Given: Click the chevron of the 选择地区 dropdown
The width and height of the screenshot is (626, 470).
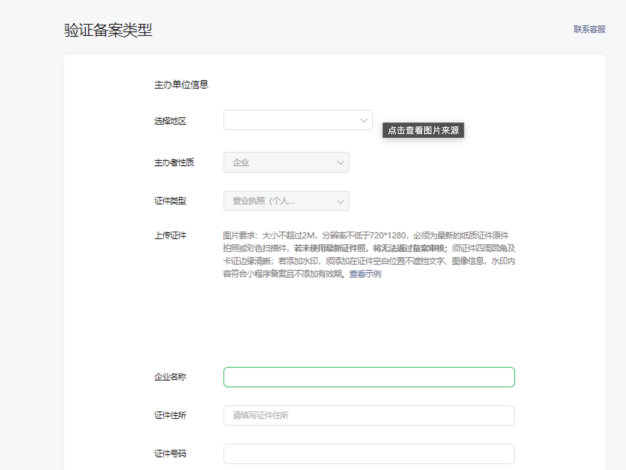Looking at the screenshot, I should (364, 120).
